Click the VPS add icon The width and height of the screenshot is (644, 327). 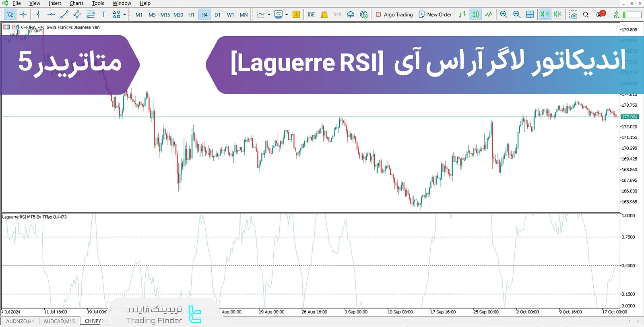coord(364,14)
